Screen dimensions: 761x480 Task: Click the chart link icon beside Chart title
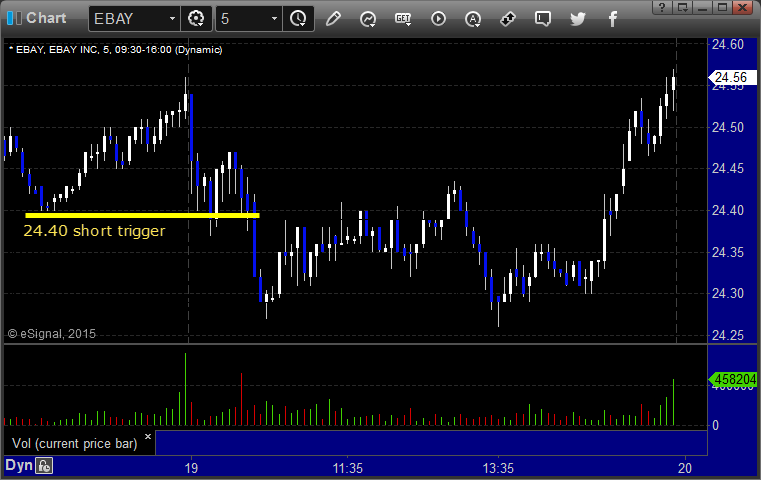coord(14,18)
